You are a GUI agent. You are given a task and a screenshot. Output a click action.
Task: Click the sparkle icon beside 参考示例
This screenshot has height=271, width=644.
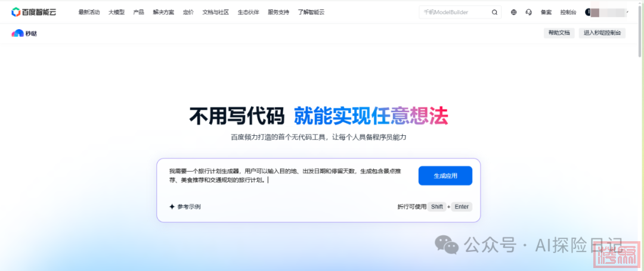[172, 207]
